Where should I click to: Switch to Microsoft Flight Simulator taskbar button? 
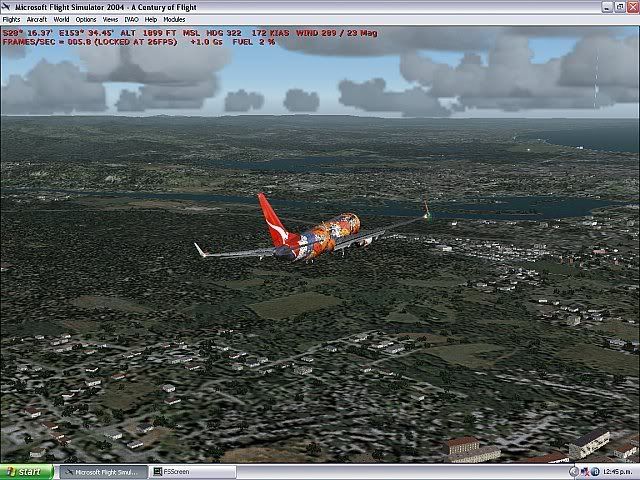click(x=103, y=471)
